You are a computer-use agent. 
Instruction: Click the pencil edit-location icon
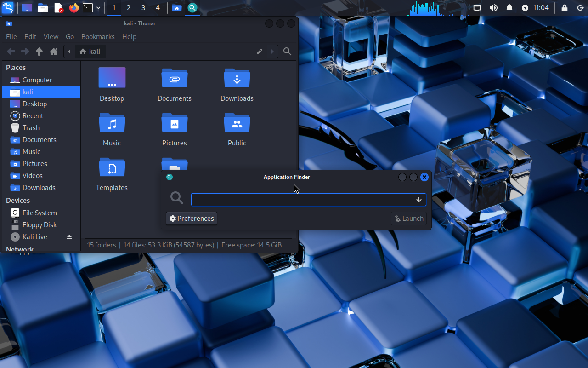click(x=260, y=52)
